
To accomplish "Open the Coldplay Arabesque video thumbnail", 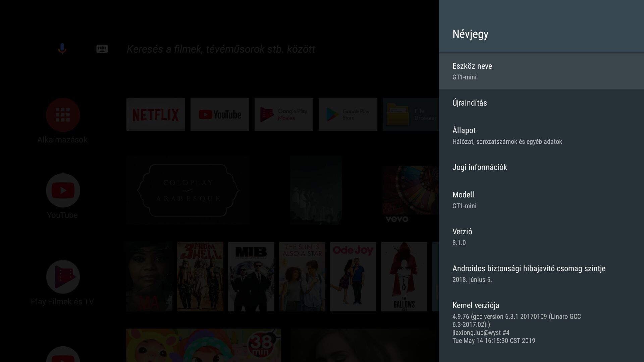I will (x=188, y=190).
